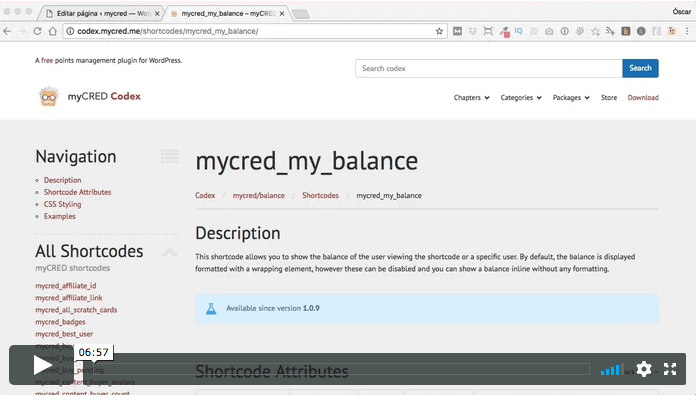Go to Description navigation link
Image resolution: width=700 pixels, height=400 pixels.
click(62, 180)
